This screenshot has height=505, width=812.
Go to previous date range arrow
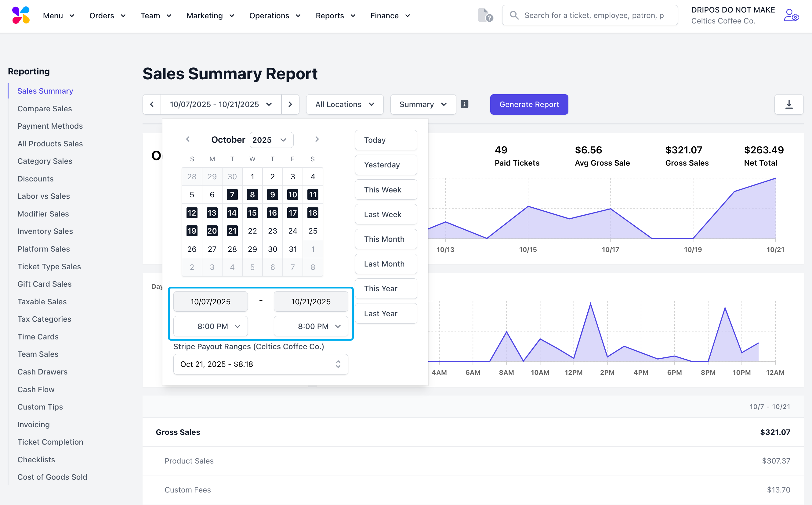[x=152, y=105]
